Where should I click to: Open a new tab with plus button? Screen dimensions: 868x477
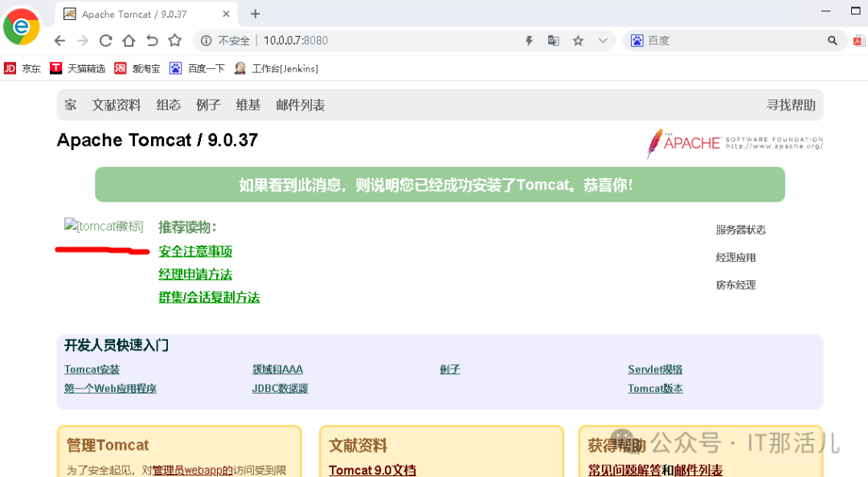point(256,14)
